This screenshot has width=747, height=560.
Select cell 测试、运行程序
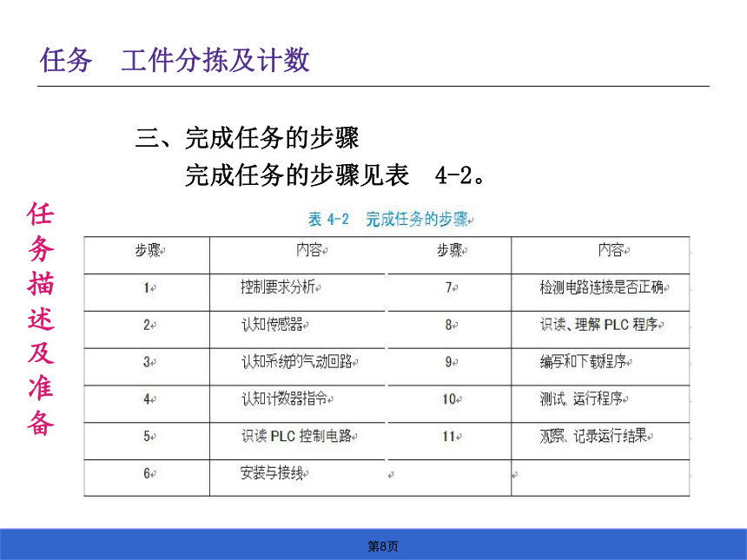click(x=600, y=404)
